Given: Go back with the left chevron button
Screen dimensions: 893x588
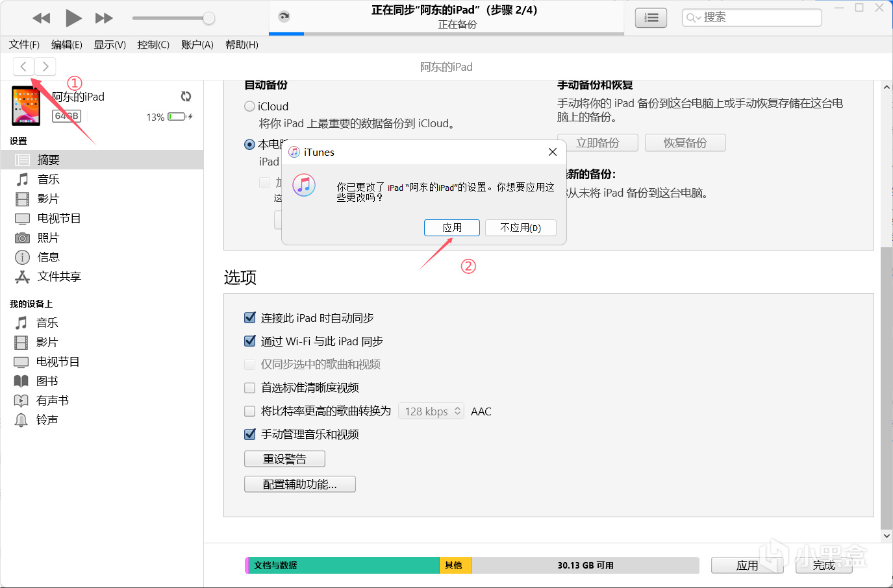Looking at the screenshot, I should [x=23, y=66].
